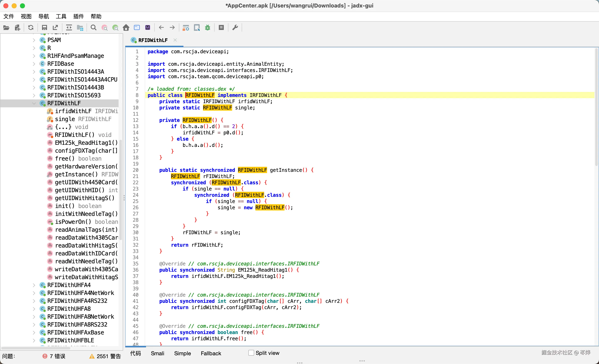The width and height of the screenshot is (599, 364).
Task: Start the debugger green bug icon
Action: pos(207,27)
